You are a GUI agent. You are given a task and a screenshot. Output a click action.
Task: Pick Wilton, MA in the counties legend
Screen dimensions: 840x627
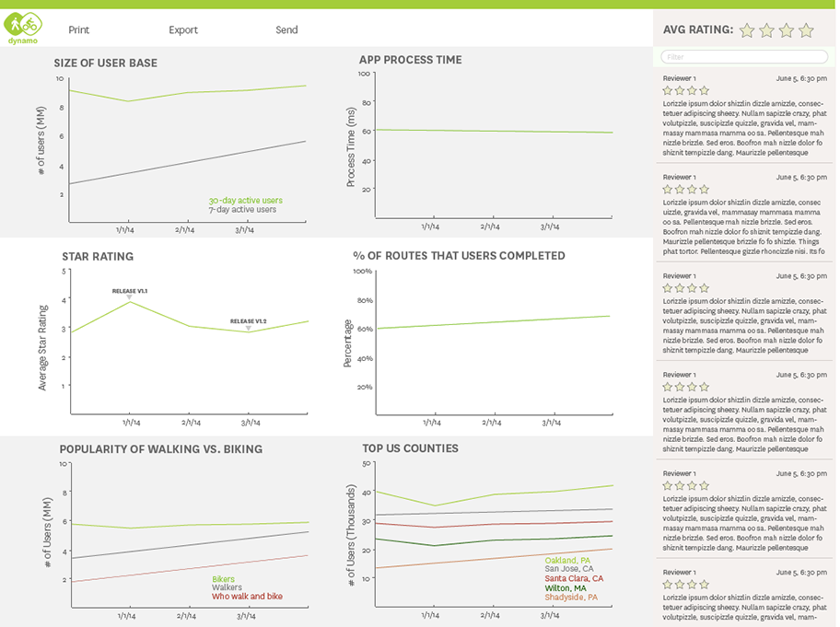point(566,588)
